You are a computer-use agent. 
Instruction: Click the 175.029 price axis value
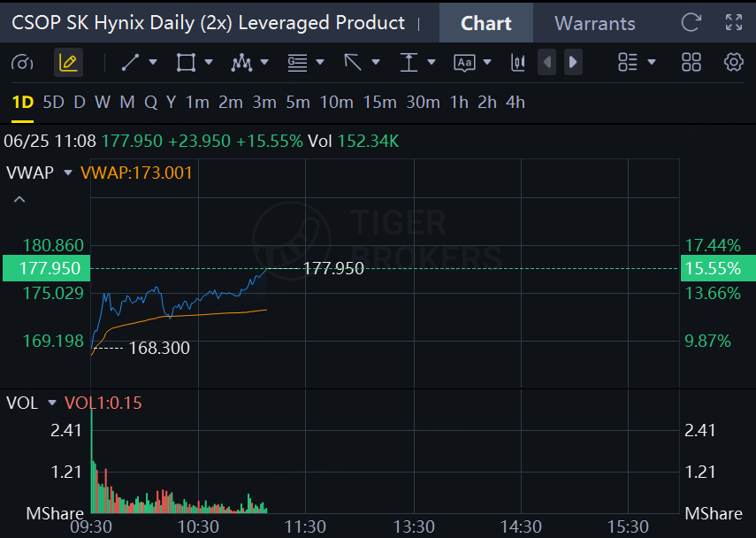54,294
